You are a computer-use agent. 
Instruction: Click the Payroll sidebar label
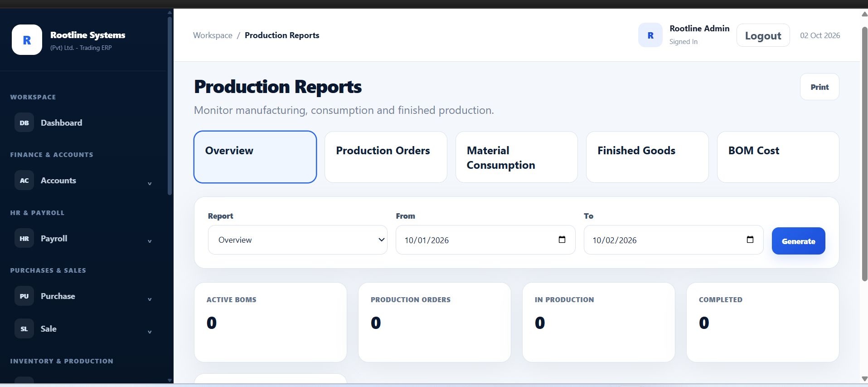pyautogui.click(x=54, y=239)
